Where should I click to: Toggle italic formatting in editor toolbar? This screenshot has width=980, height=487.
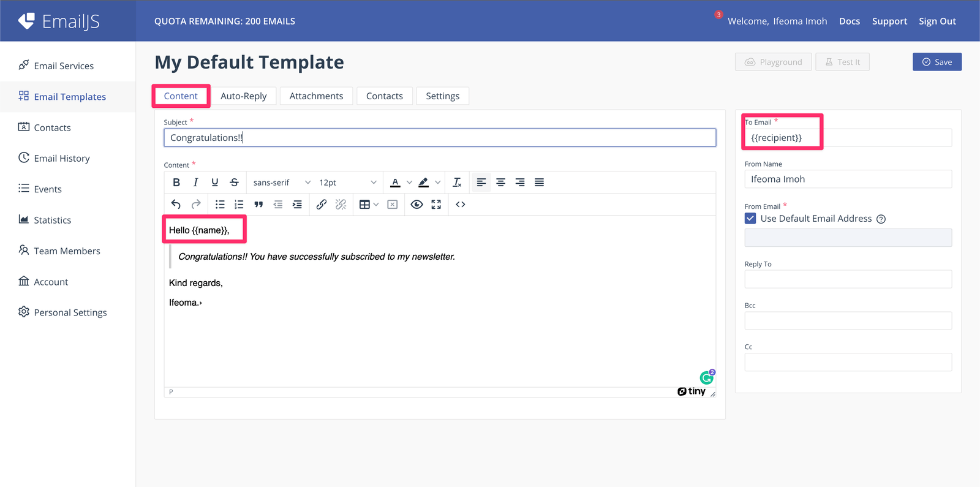(195, 183)
